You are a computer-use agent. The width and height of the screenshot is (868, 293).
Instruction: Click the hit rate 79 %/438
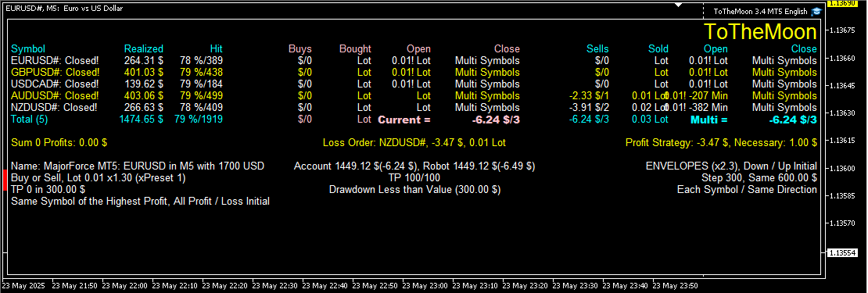pos(201,73)
